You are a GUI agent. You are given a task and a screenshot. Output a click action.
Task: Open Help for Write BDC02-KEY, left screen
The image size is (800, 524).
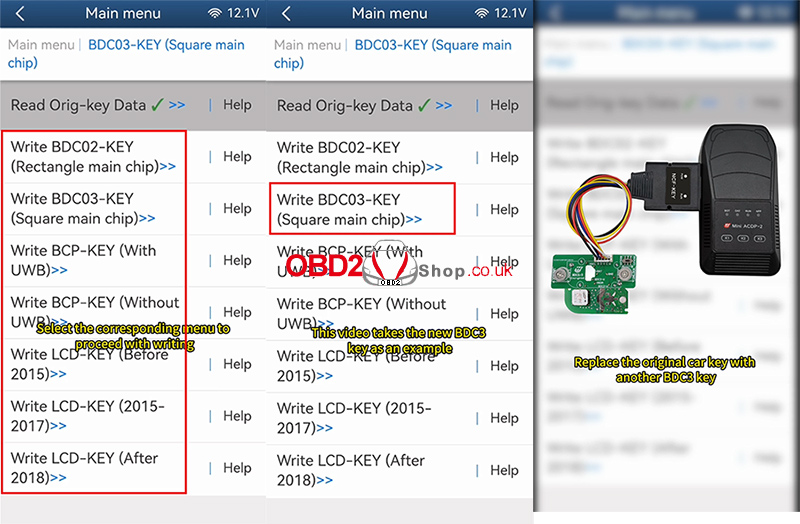coord(237,156)
